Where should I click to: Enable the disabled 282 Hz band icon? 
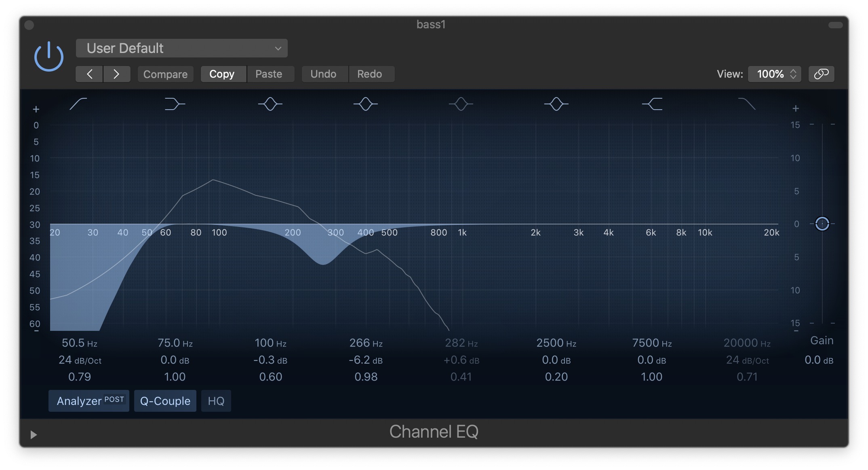pos(461,104)
